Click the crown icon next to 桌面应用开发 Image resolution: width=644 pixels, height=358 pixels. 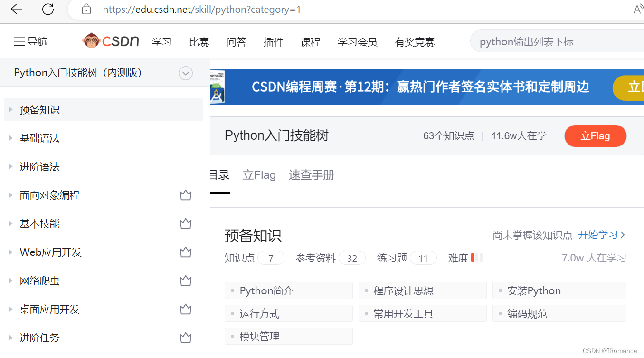186,309
